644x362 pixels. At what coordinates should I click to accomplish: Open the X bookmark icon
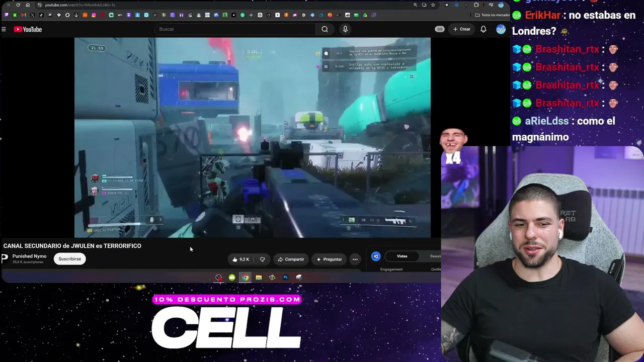32,15
